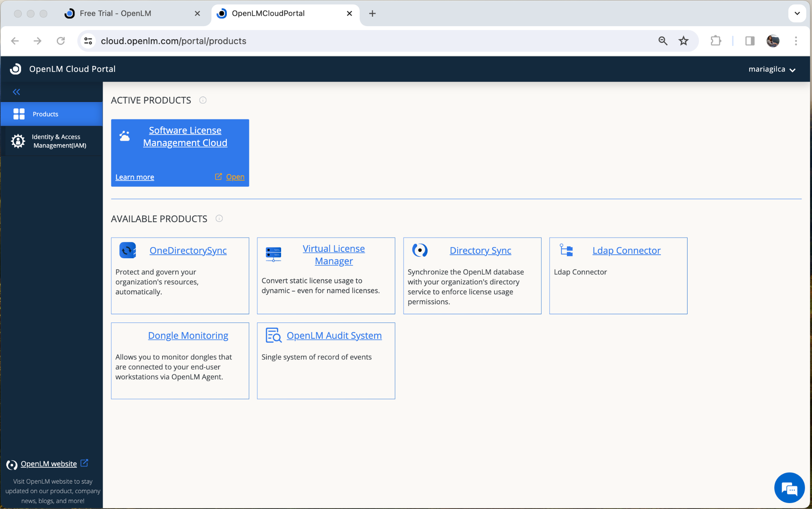
Task: Click the Identity & Access Management shield icon
Action: point(18,141)
